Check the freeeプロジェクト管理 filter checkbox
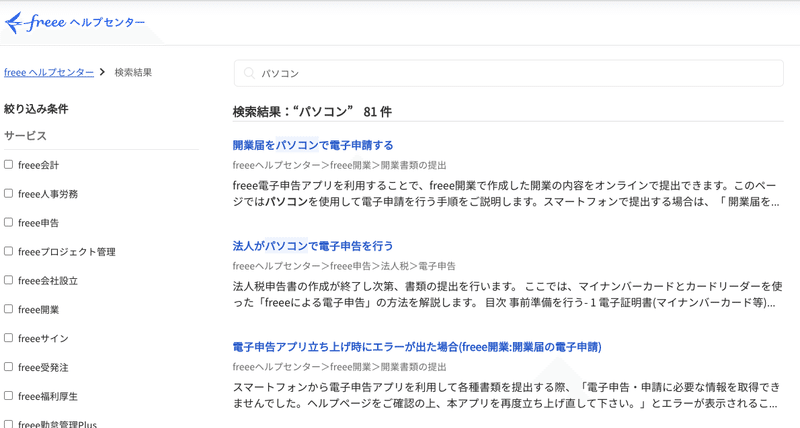 tap(9, 251)
